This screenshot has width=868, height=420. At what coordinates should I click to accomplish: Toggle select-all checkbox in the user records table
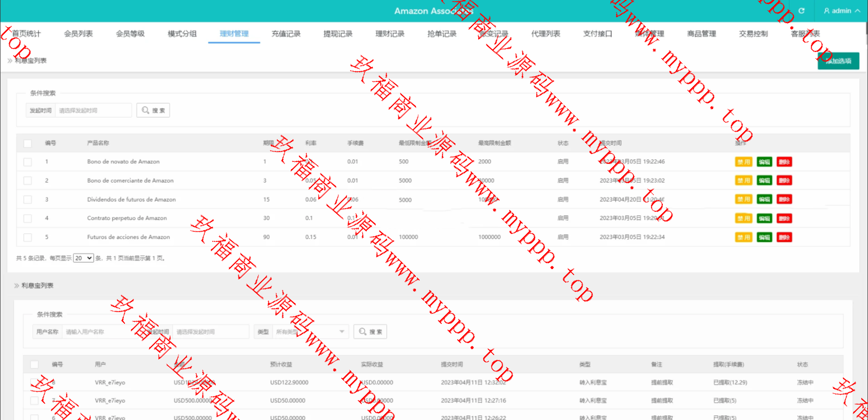click(x=34, y=365)
